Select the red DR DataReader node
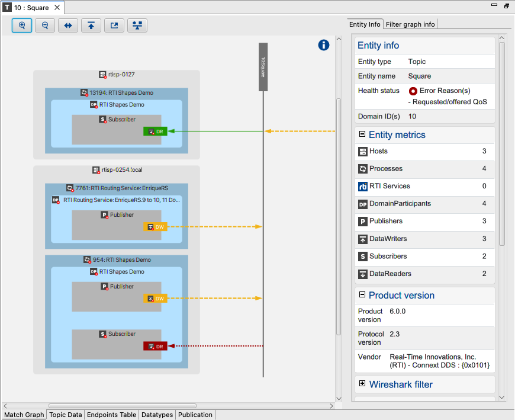Screen dimensions: 515x420 pyautogui.click(x=155, y=346)
